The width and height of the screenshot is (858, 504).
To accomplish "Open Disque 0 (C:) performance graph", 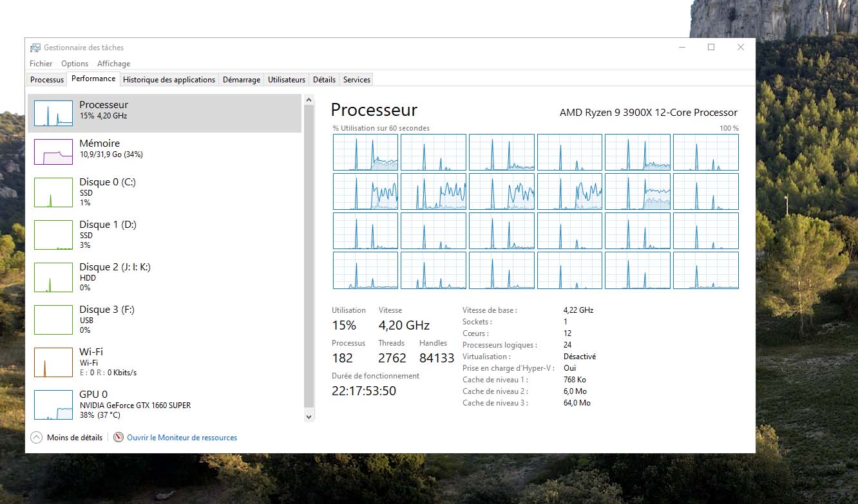I will [53, 192].
